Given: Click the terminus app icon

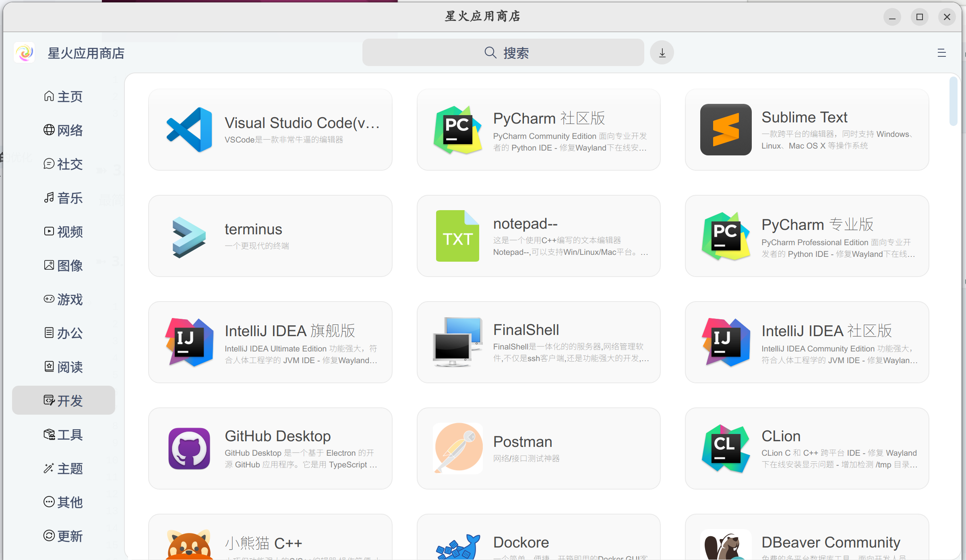Looking at the screenshot, I should tap(189, 237).
